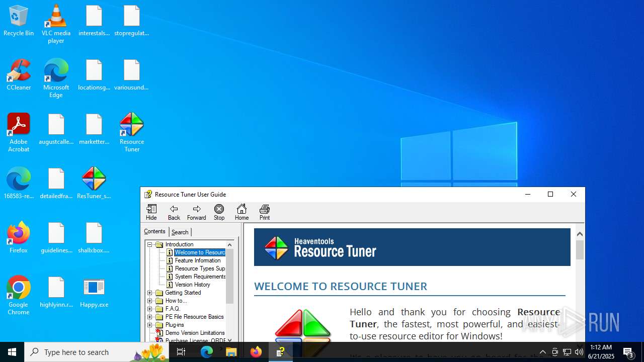The width and height of the screenshot is (644, 362).
Task: Expand the Plug-ins tree node
Action: point(150,325)
